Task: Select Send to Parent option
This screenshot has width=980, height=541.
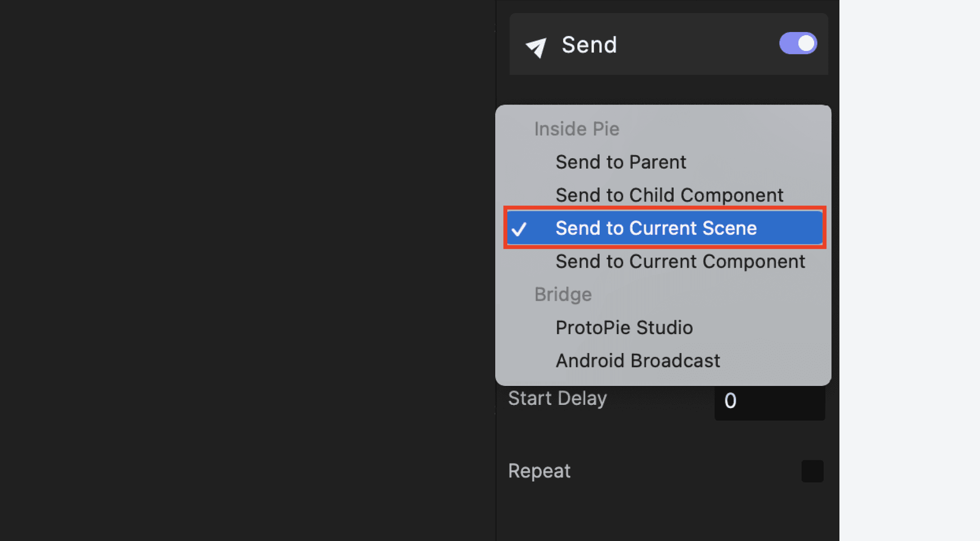Action: [621, 162]
